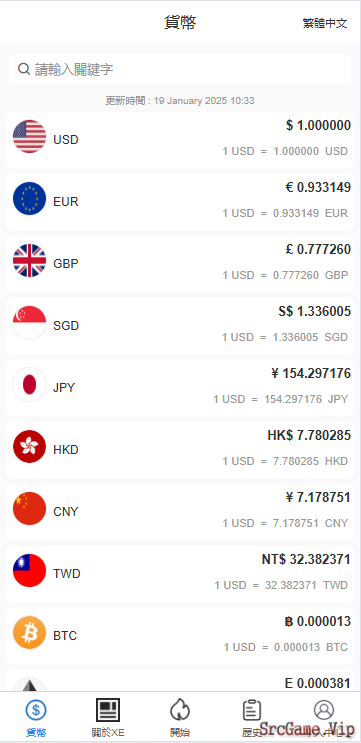
Task: Tap the USD American flag icon
Action: 29,136
